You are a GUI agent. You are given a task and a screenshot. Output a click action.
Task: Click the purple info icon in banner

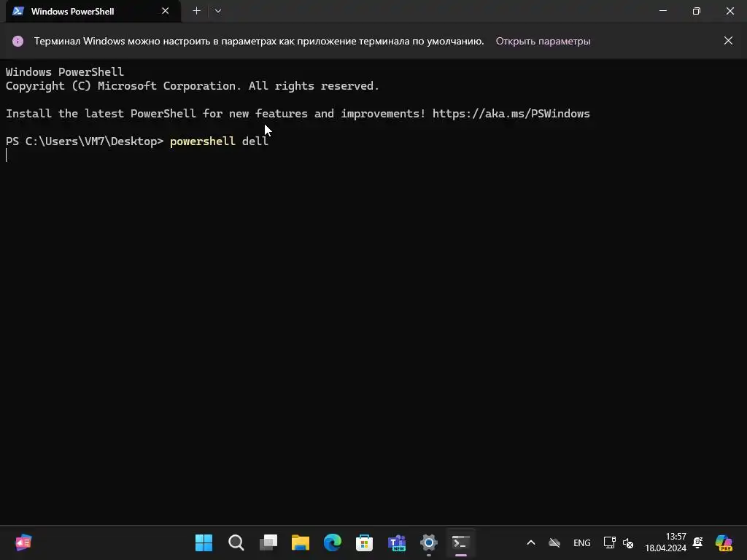pyautogui.click(x=18, y=41)
